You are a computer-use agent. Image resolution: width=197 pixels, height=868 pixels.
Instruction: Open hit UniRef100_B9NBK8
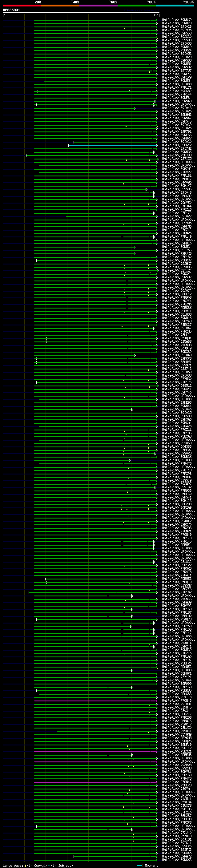point(177,23)
